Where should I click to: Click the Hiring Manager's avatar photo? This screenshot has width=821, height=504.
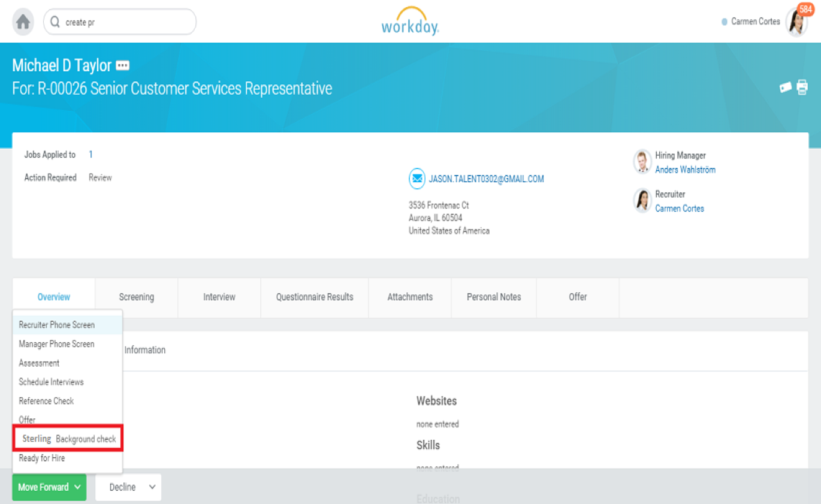pyautogui.click(x=642, y=162)
